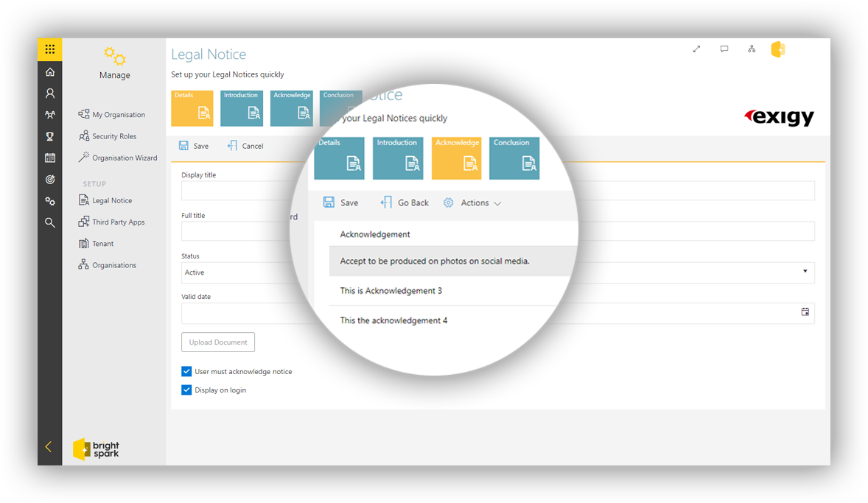Open the organisation hierarchy icon
This screenshot has height=503, width=868.
[x=751, y=49]
